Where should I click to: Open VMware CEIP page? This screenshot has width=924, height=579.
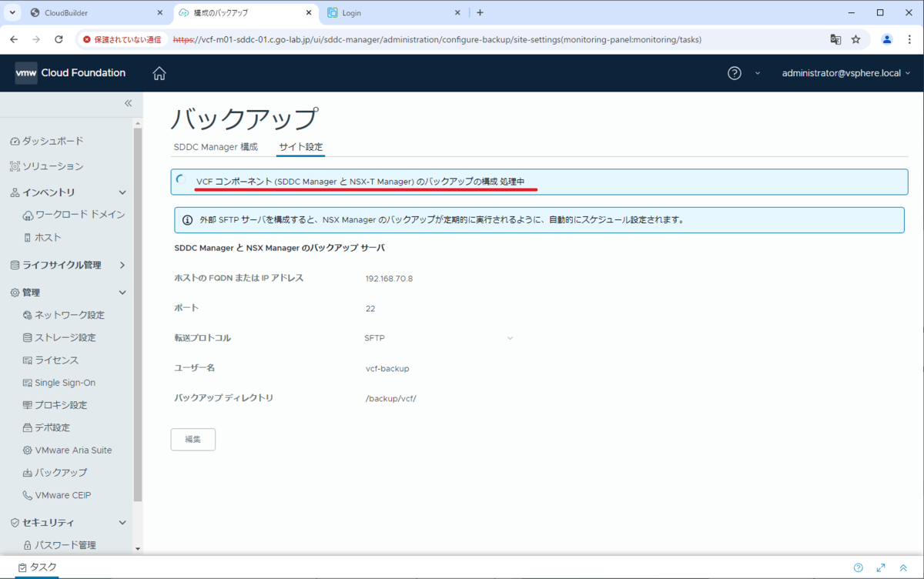coord(58,495)
